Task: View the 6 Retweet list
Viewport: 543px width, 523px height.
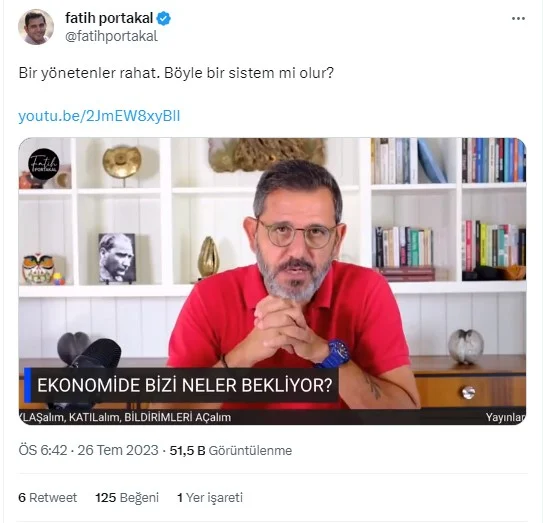Action: point(47,498)
